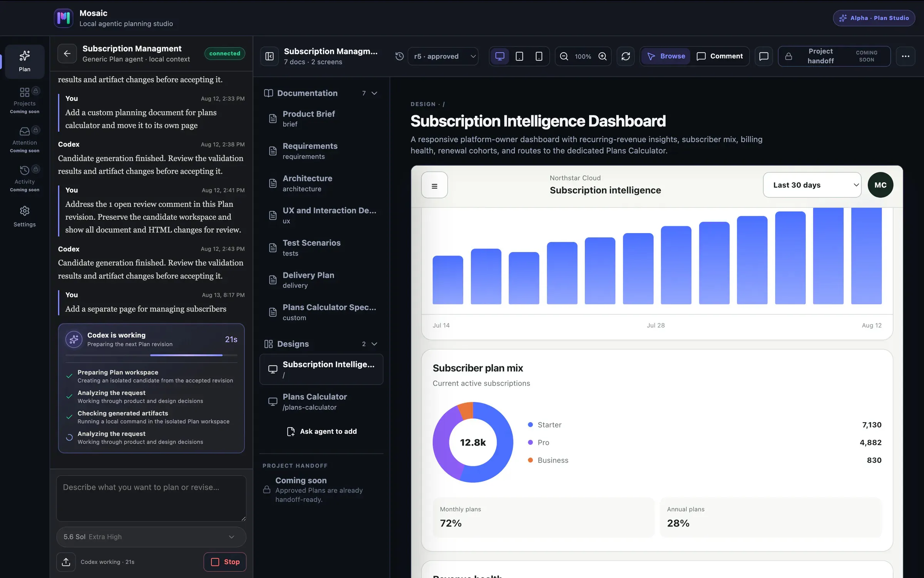Click the '7 docs · 2 screens' subtitle
The image size is (924, 578).
pos(313,62)
